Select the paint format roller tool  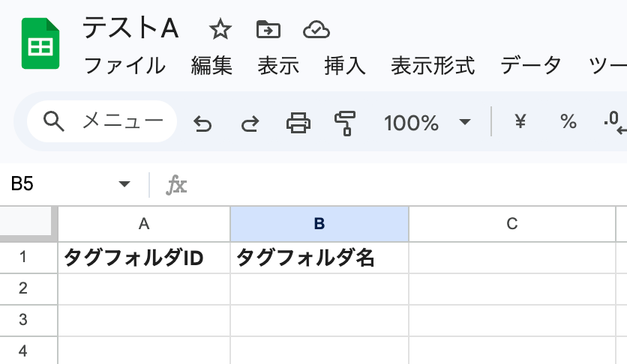[346, 122]
